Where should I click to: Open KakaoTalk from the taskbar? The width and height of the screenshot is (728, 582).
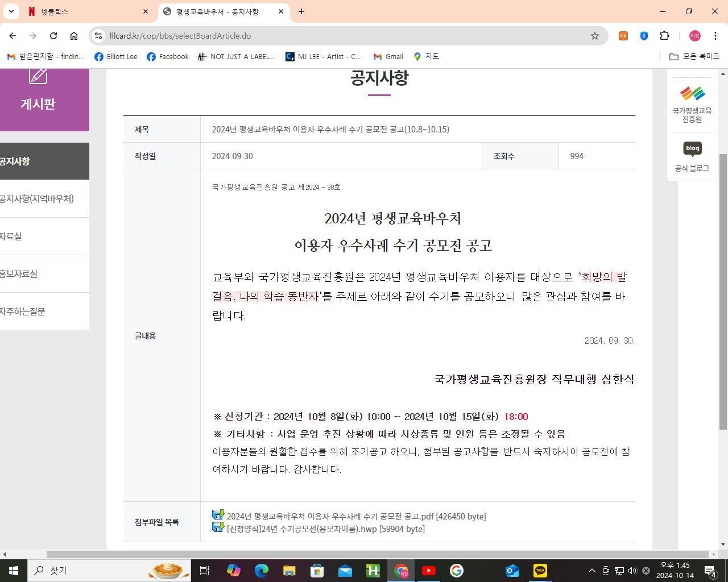click(x=540, y=571)
